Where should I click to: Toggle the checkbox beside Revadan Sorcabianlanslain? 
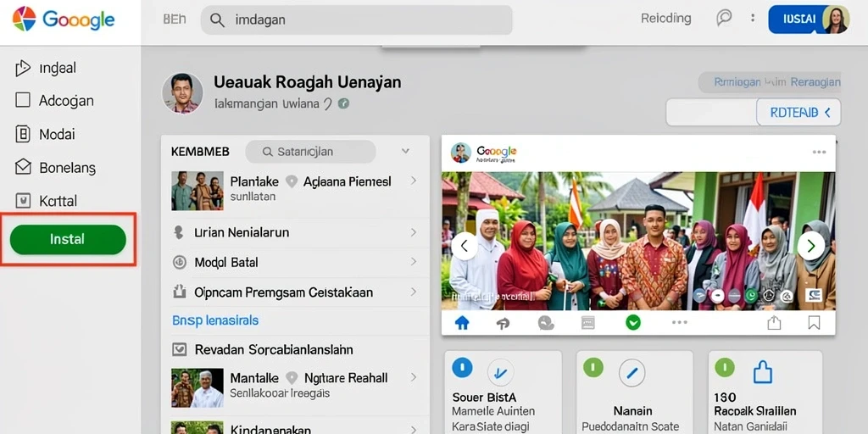(179, 349)
